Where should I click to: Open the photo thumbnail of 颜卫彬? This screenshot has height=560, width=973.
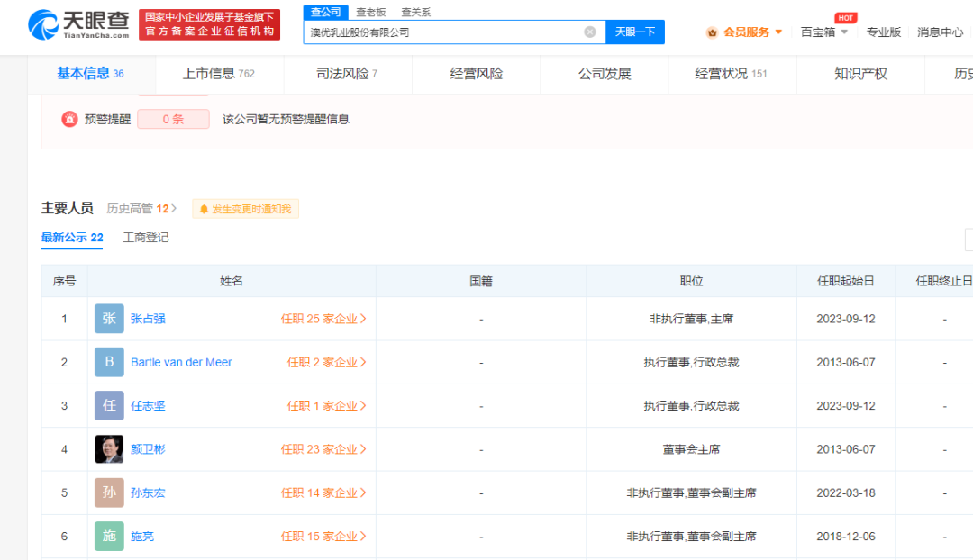pos(109,449)
